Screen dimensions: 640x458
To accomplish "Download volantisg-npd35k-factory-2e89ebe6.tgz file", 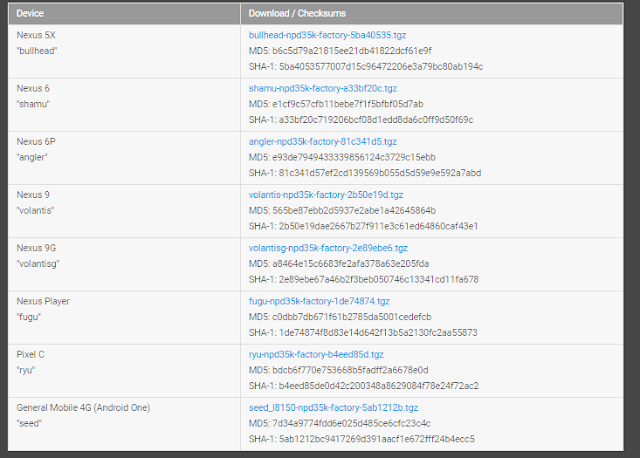I will coord(328,248).
